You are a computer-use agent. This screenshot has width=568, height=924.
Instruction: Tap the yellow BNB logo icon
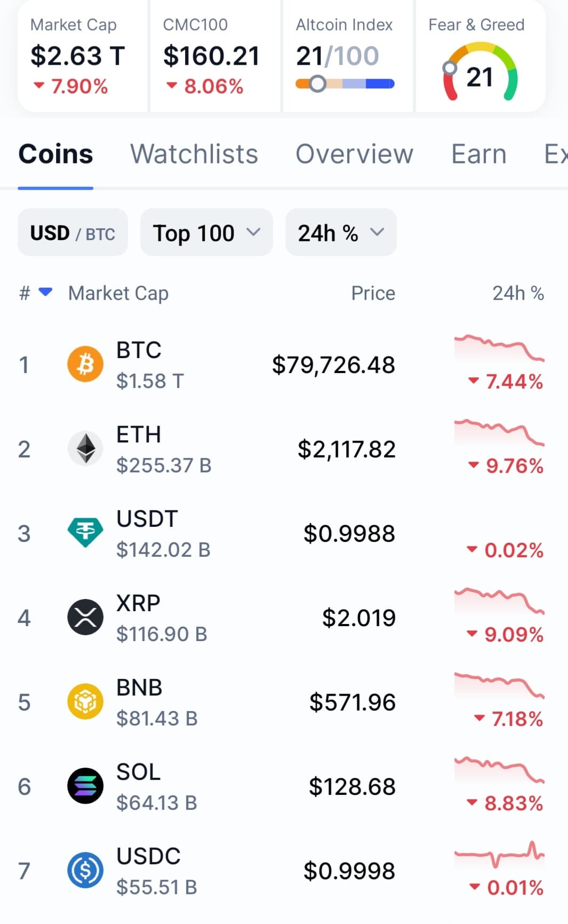point(85,701)
